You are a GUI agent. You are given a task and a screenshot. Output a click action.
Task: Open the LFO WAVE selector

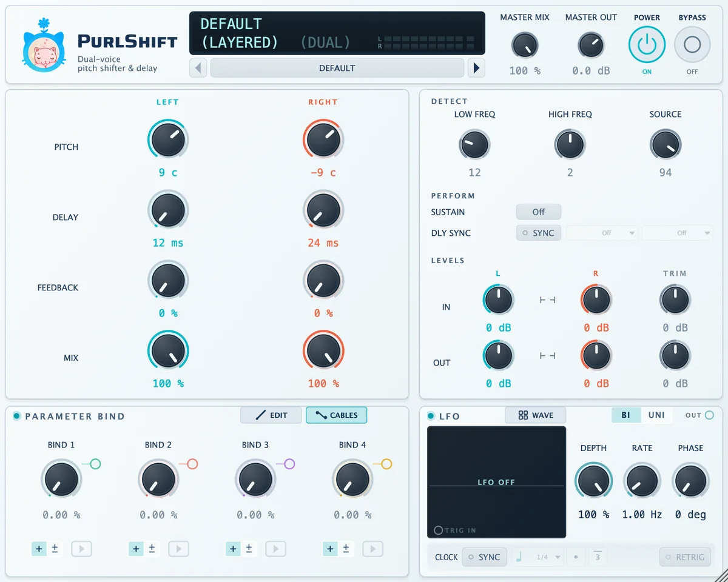click(536, 415)
